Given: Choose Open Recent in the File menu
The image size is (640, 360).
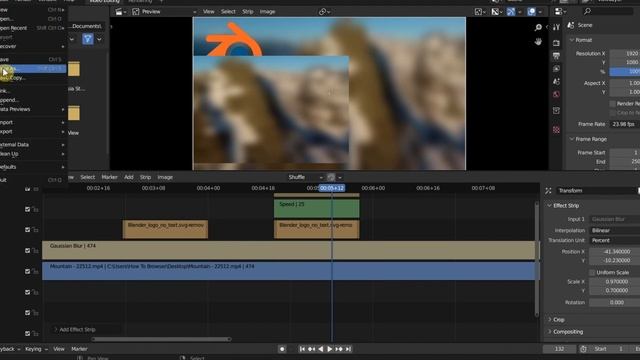Looking at the screenshot, I should point(33,28).
